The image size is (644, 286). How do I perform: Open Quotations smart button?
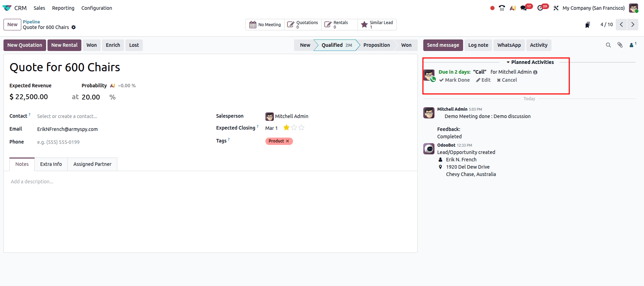click(x=303, y=24)
